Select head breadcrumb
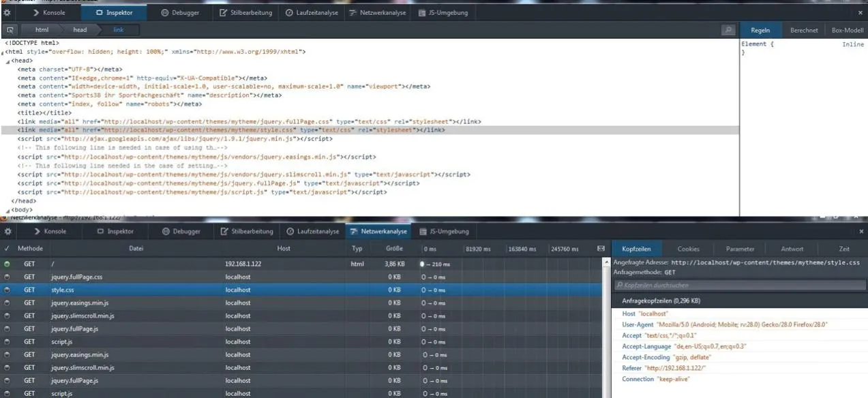The image size is (868, 398). tap(80, 30)
